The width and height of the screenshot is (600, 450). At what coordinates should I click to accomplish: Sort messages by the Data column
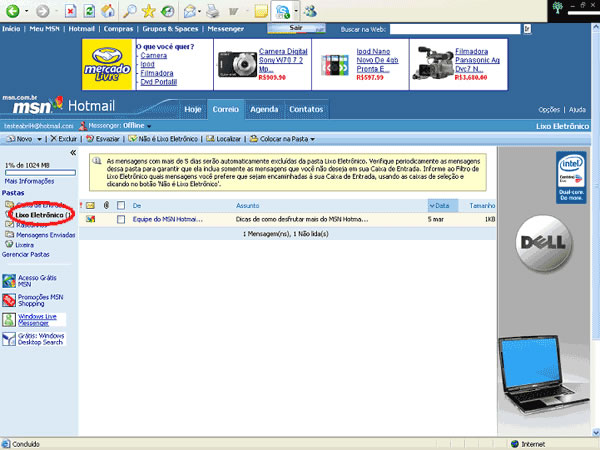tap(438, 205)
